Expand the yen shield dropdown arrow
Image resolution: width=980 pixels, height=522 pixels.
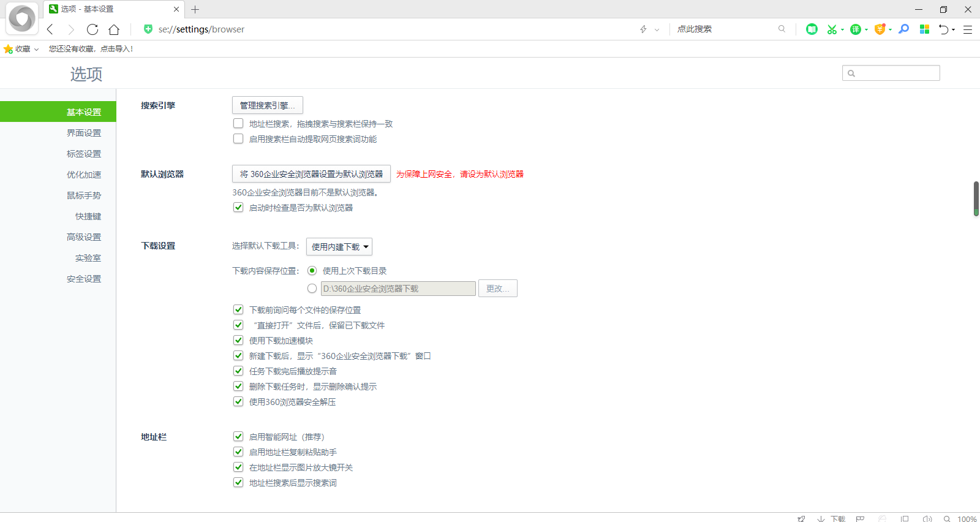[x=890, y=29]
